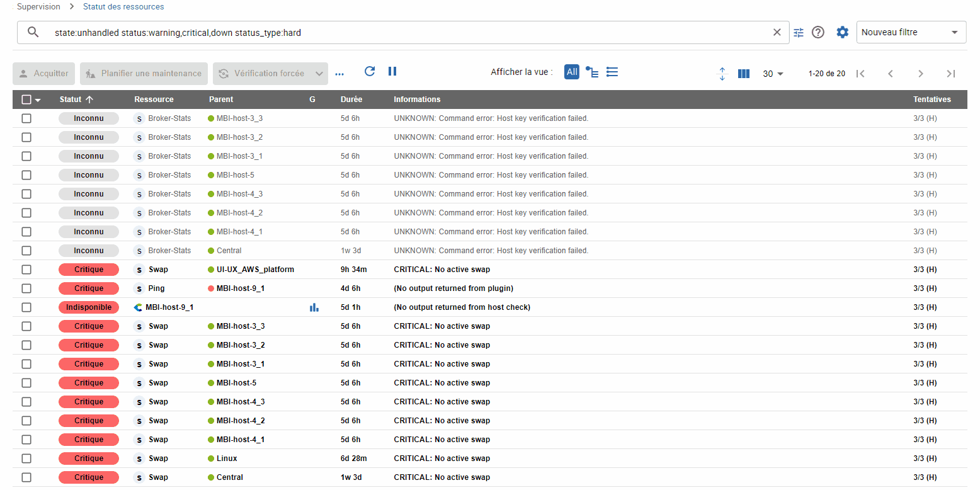Open the filter options sliders icon
This screenshot has width=980, height=490.
pyautogui.click(x=799, y=33)
